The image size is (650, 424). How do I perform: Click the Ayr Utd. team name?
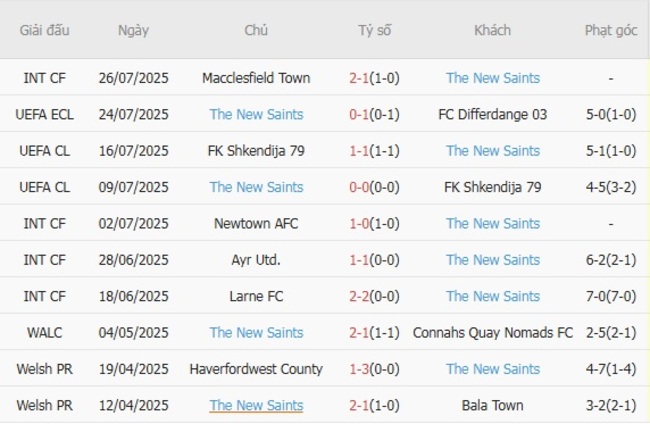click(256, 260)
